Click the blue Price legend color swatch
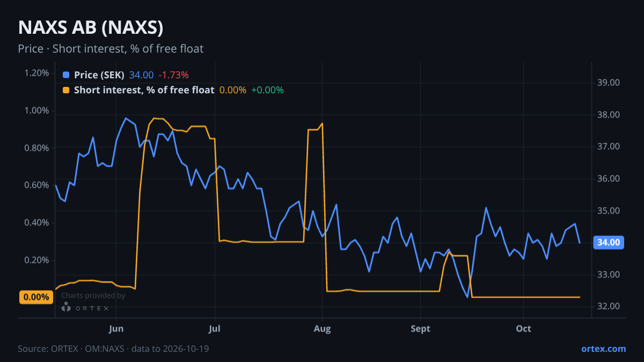 tap(66, 75)
